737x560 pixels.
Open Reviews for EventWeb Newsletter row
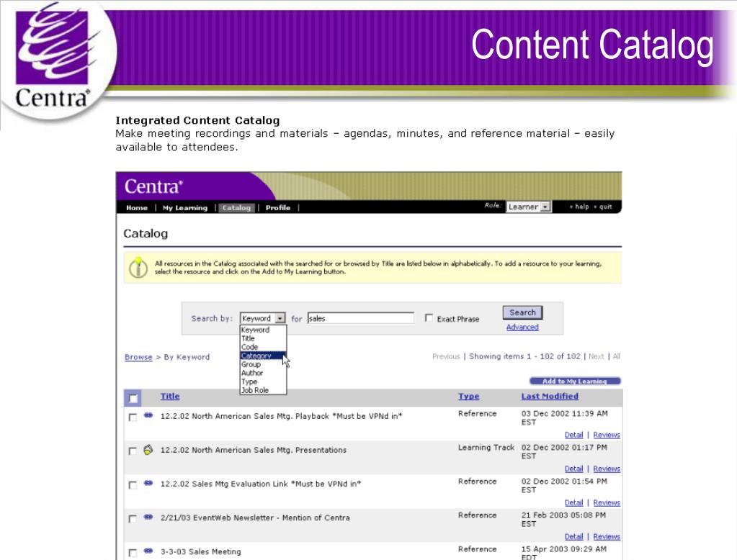607,536
